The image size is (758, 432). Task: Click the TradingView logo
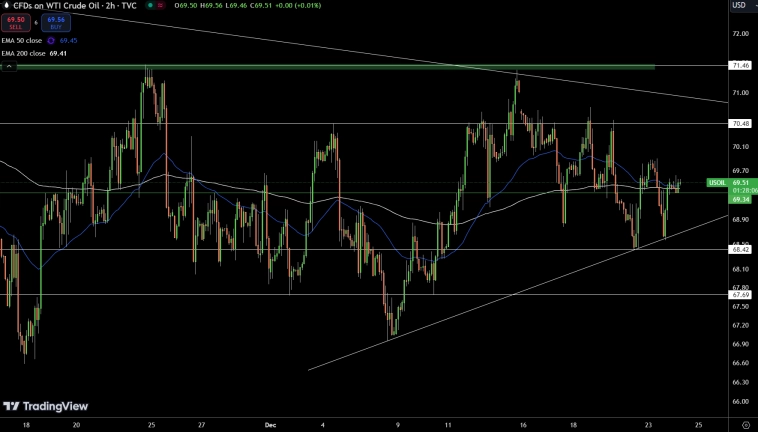pos(46,406)
